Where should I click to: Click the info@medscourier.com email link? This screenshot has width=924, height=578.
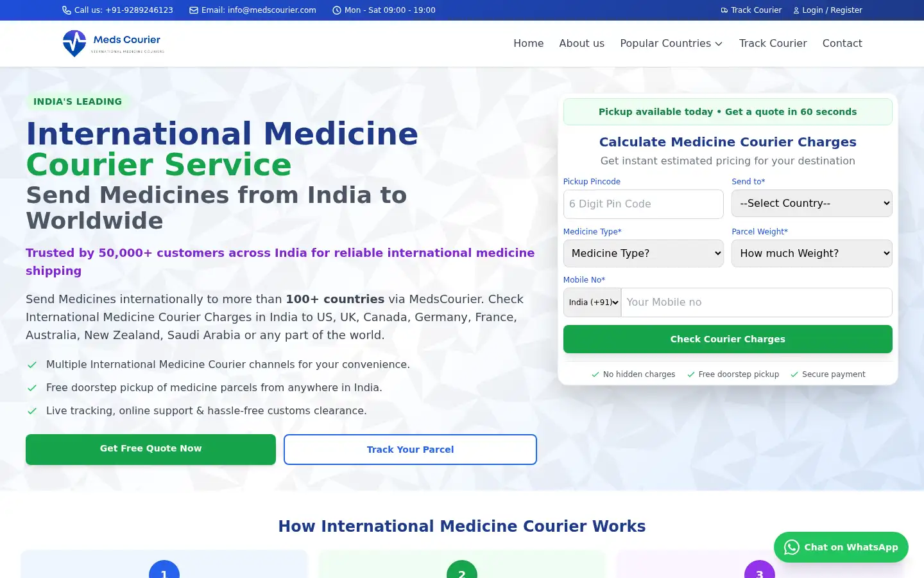click(253, 10)
